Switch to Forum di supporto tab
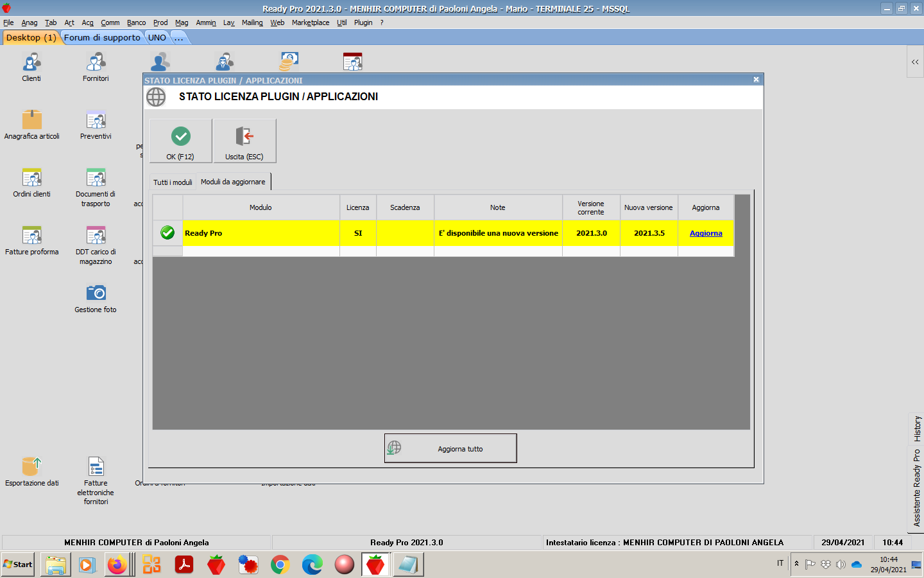This screenshot has width=924, height=578. point(102,37)
